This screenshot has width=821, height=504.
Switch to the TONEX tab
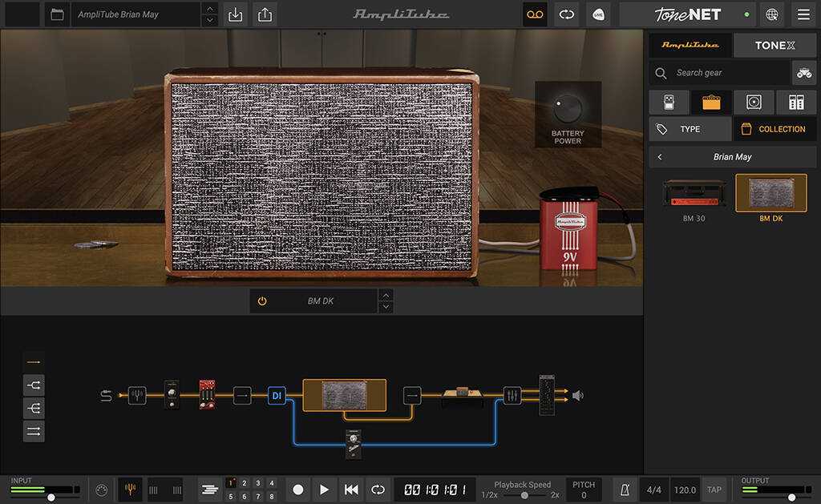[x=774, y=45]
